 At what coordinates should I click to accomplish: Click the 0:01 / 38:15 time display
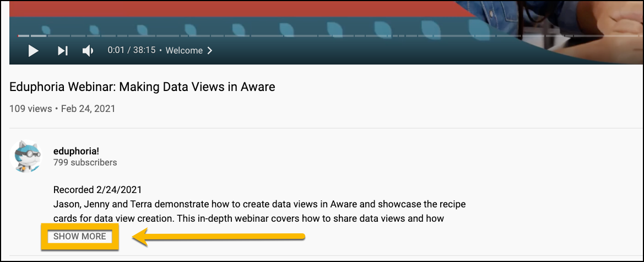click(132, 51)
